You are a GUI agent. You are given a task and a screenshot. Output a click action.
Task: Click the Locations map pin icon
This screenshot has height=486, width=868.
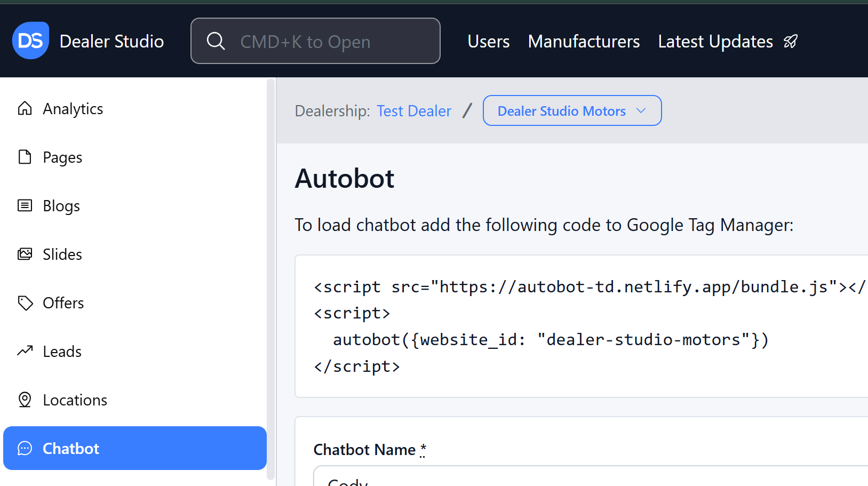tap(25, 400)
